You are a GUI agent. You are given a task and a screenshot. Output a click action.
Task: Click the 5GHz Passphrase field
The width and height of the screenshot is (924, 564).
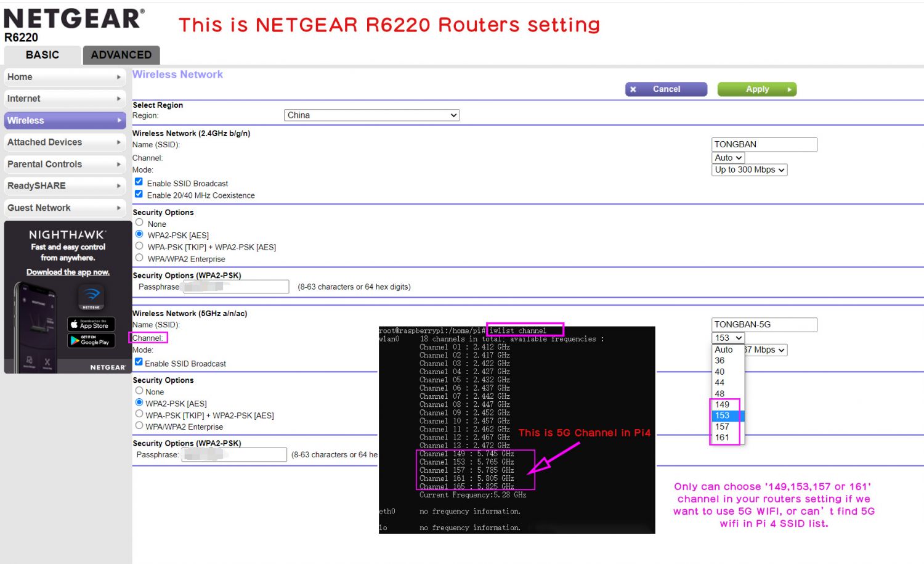pos(234,455)
